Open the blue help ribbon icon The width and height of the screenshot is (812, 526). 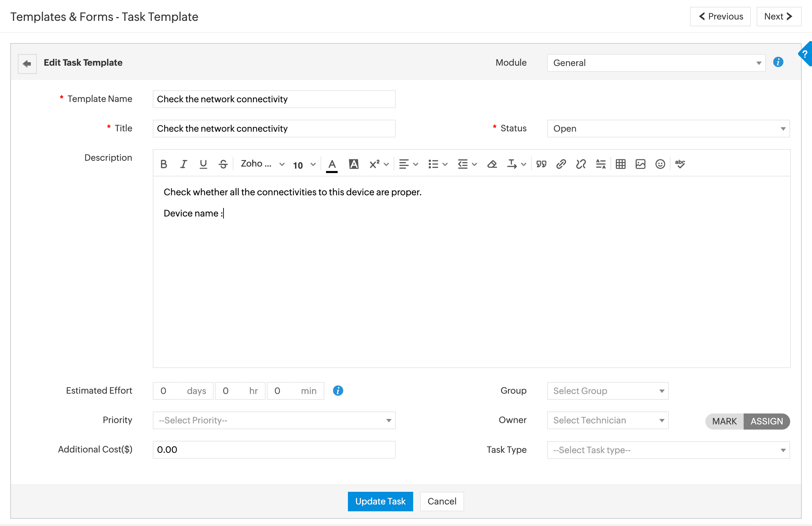tap(806, 54)
